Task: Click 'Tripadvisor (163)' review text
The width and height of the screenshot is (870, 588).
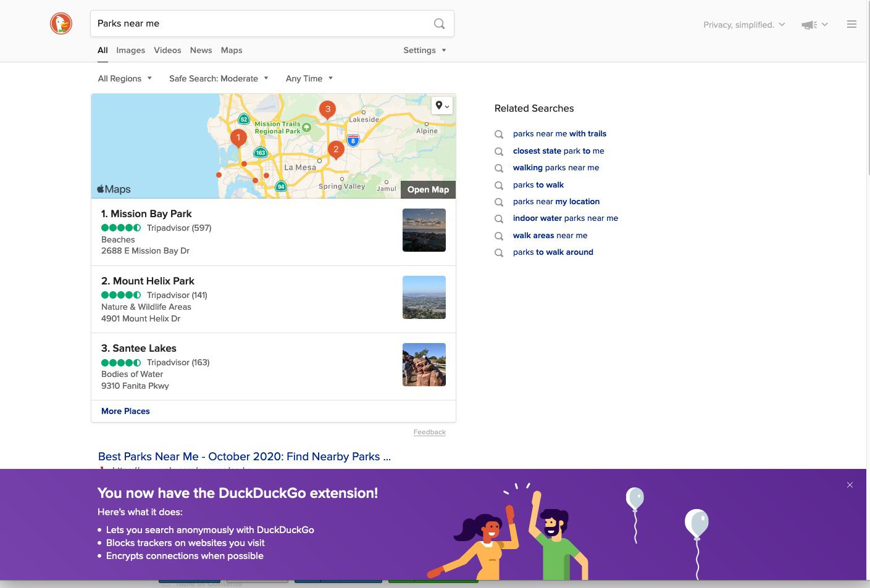Action: click(x=178, y=362)
